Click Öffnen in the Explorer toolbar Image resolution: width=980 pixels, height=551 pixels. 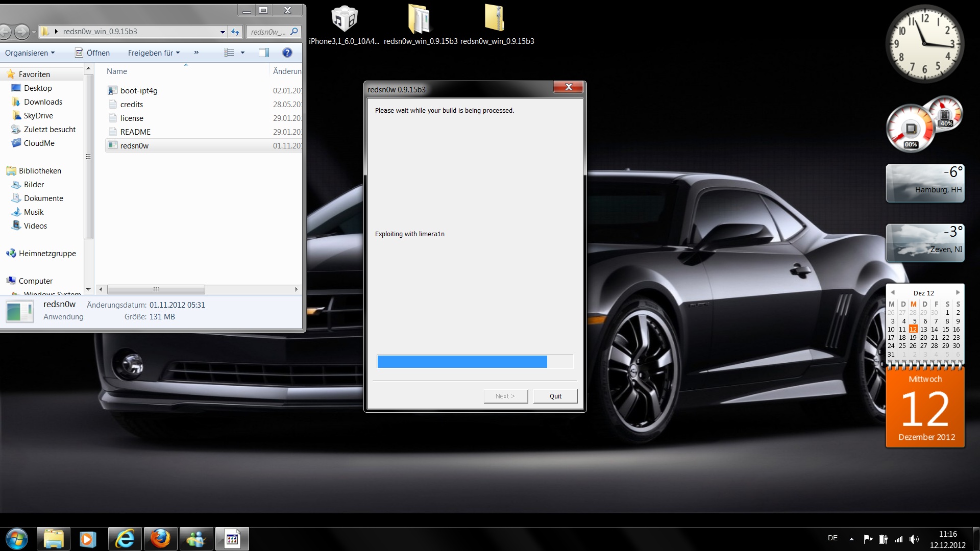tap(92, 53)
